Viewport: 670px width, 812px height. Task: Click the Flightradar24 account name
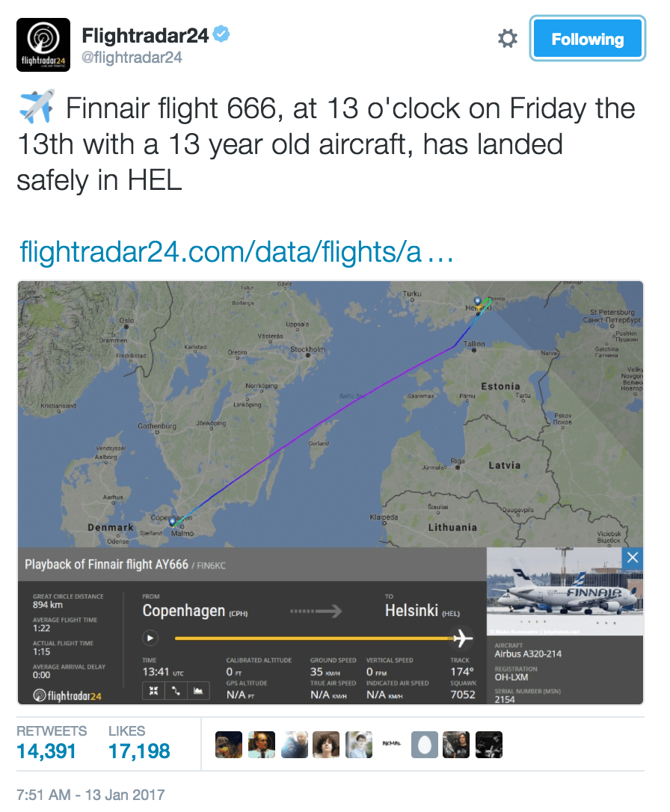coord(146,35)
